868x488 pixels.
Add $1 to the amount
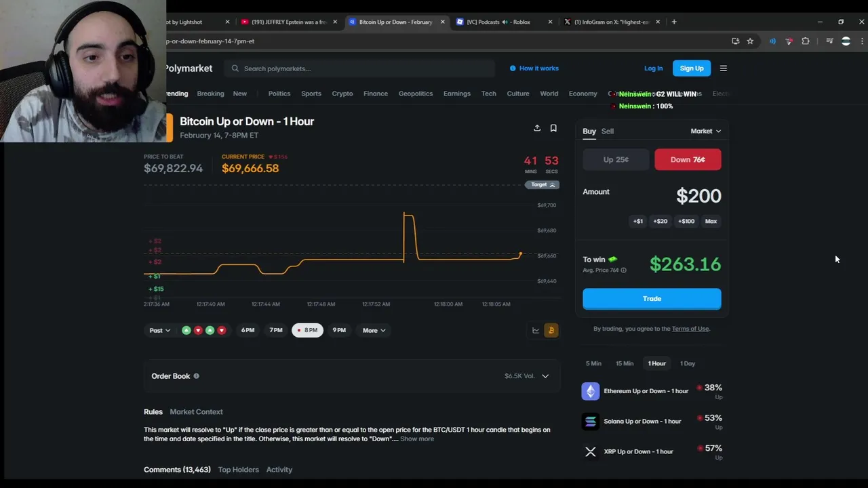[638, 221]
